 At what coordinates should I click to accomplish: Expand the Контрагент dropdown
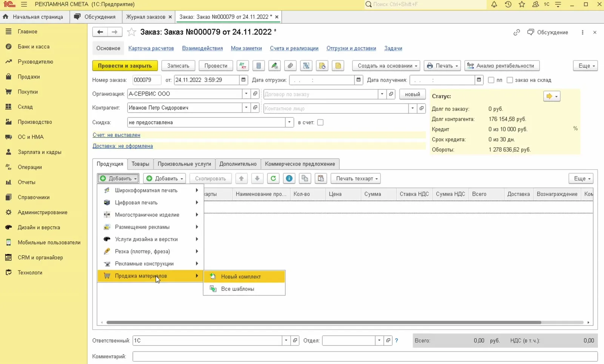(246, 108)
